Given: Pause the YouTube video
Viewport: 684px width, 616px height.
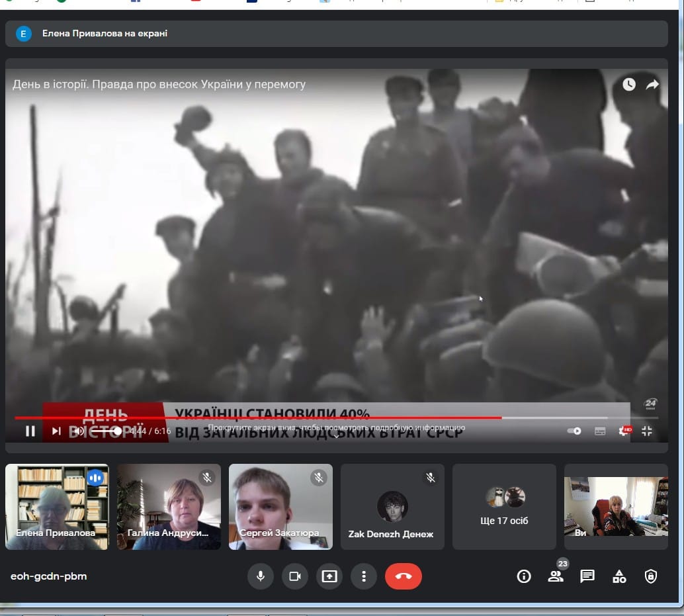Looking at the screenshot, I should click(x=30, y=431).
